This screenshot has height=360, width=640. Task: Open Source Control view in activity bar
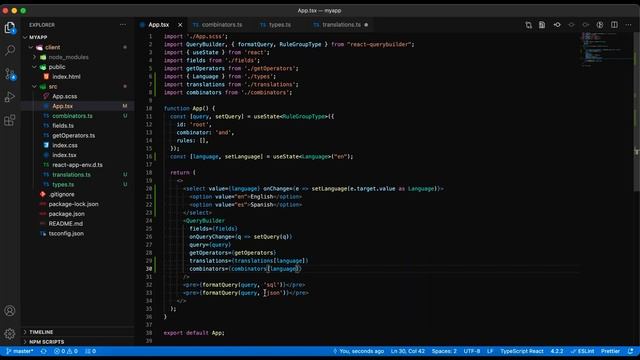(10, 73)
